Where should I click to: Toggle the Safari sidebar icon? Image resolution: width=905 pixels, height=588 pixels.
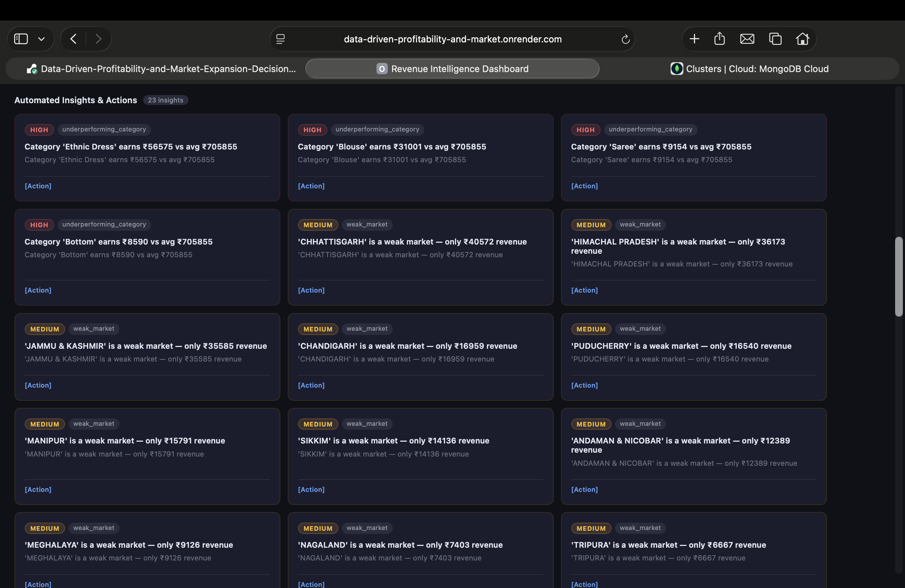(x=21, y=39)
